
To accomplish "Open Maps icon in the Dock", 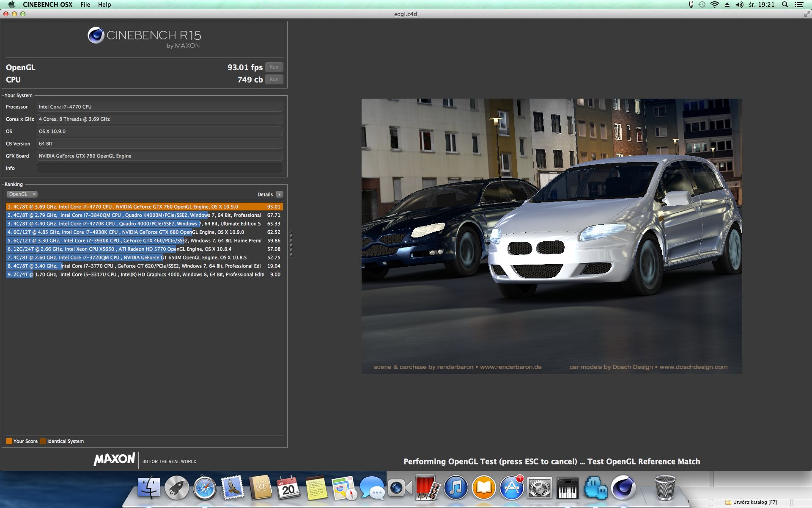I will click(344, 488).
